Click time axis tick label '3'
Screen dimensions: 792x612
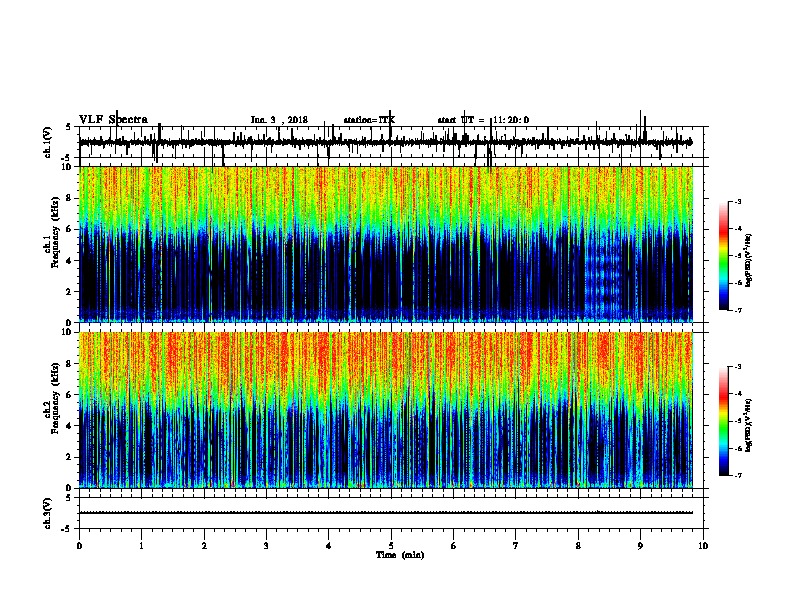coord(266,546)
